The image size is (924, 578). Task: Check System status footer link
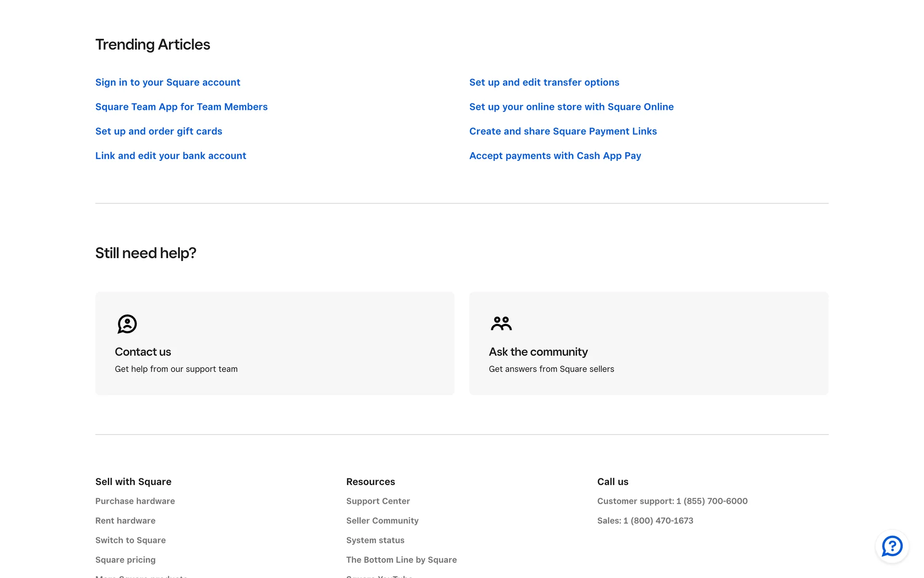375,540
